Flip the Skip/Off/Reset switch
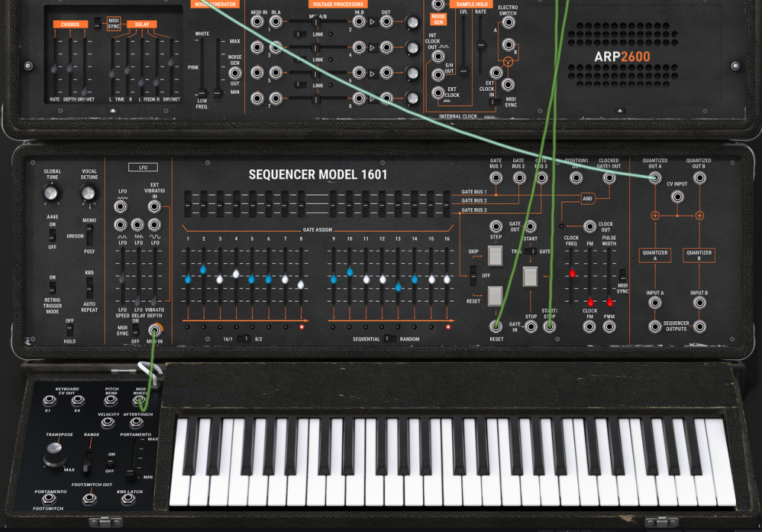 pyautogui.click(x=473, y=276)
